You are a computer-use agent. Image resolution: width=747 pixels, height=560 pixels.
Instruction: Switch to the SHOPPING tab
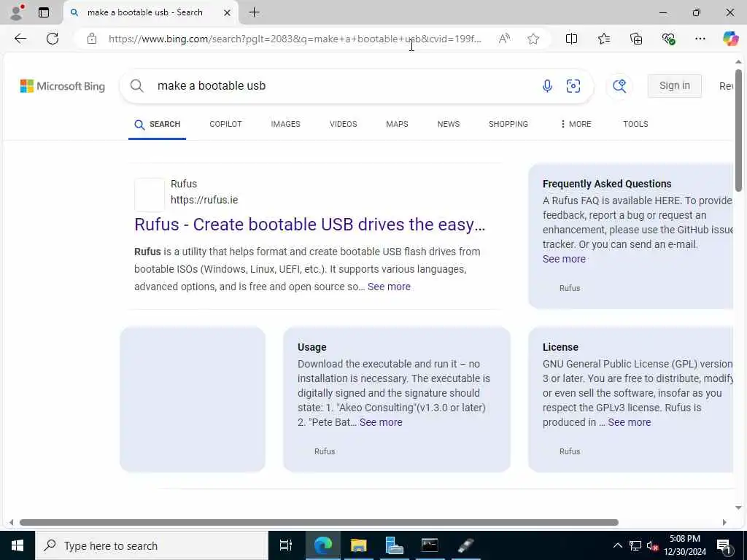[508, 124]
